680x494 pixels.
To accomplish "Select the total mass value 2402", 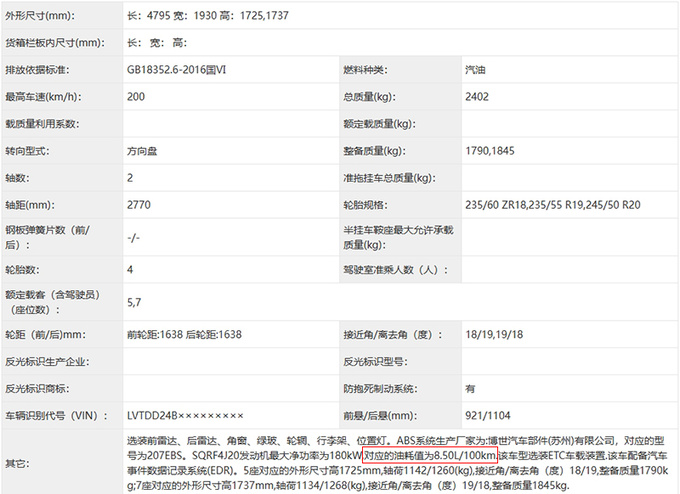I will coord(477,97).
